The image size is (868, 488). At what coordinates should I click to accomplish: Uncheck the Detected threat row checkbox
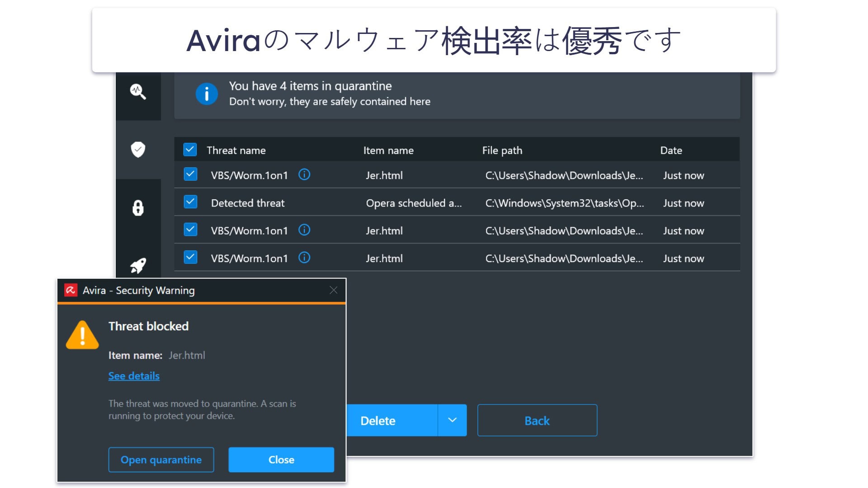coord(190,202)
